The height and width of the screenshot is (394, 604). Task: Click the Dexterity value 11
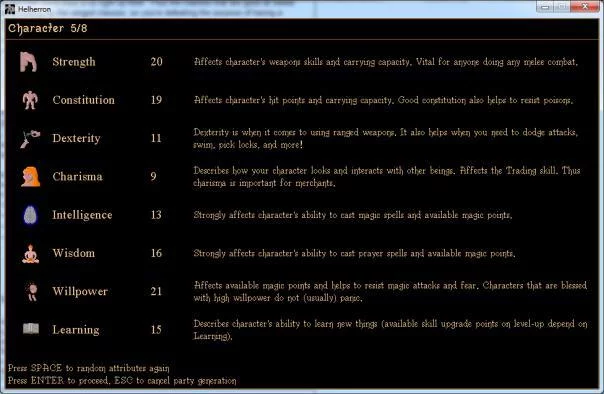(156, 138)
